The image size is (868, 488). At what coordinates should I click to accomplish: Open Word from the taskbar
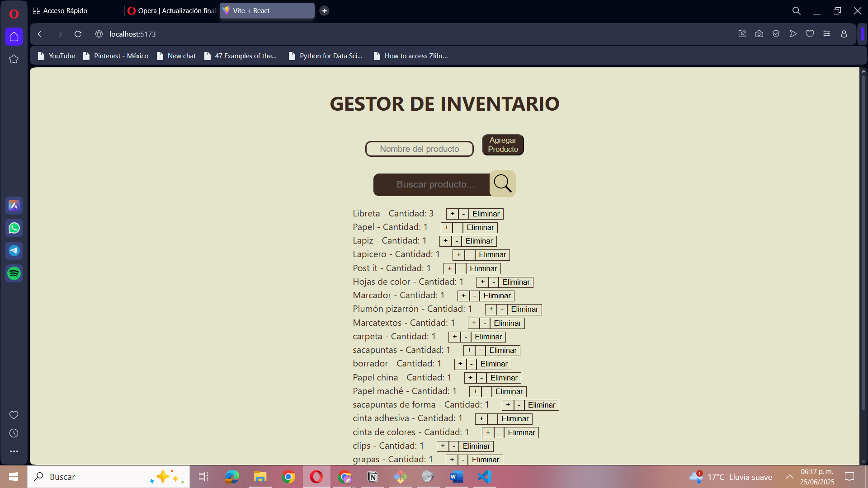tap(457, 477)
